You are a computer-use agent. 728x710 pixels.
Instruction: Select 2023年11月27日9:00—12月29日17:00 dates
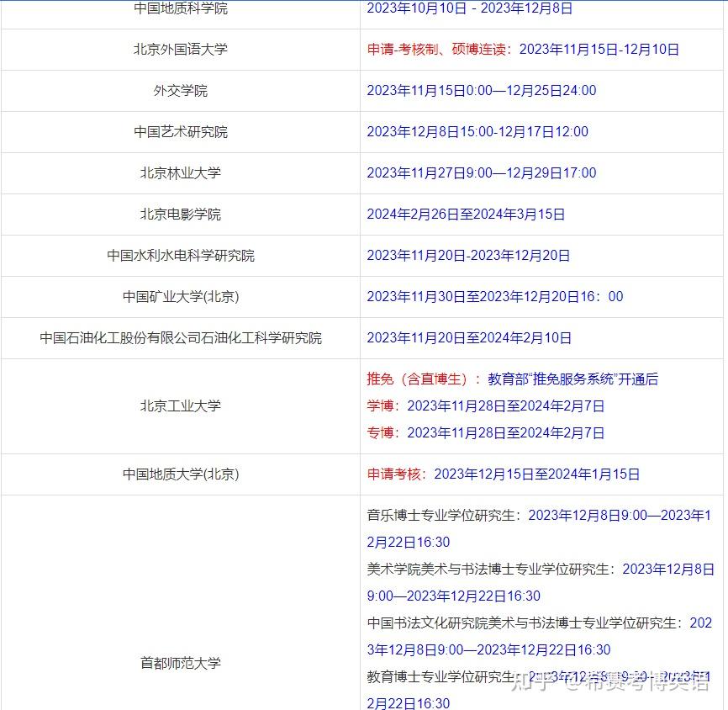(x=482, y=172)
